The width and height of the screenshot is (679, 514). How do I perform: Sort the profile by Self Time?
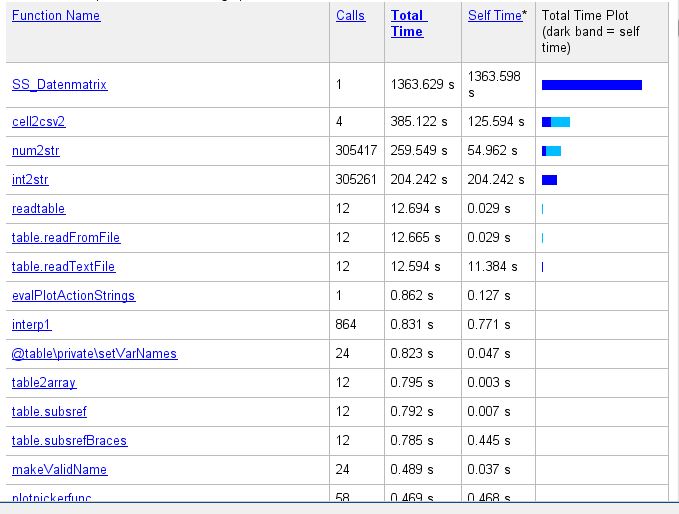click(x=494, y=16)
